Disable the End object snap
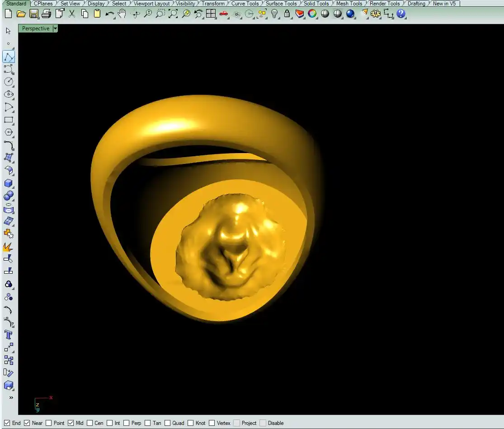 pos(7,423)
